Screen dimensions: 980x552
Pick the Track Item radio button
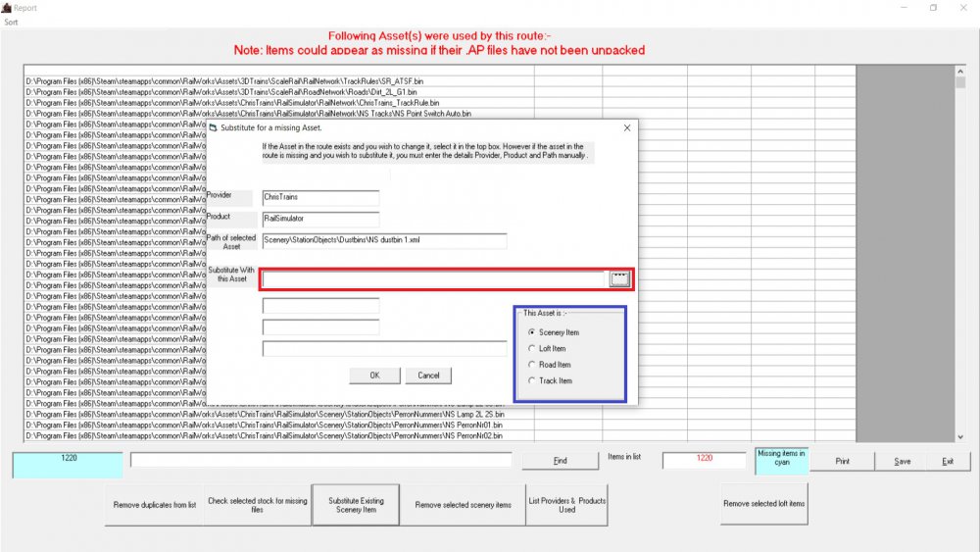(532, 380)
